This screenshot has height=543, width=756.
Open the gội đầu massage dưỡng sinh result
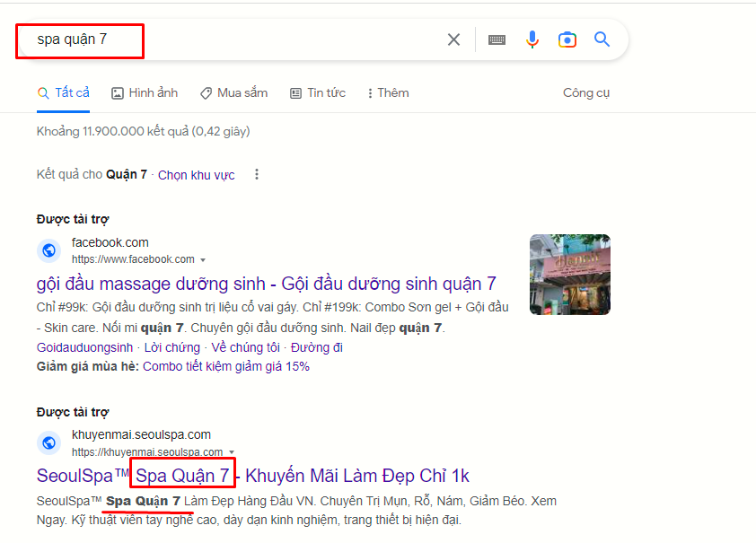pyautogui.click(x=266, y=284)
